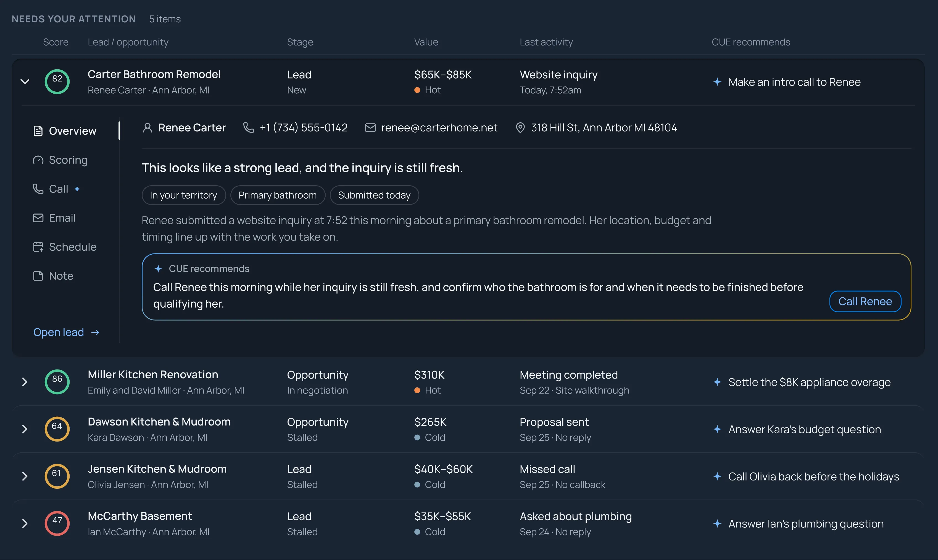Click the Last activity column header
The image size is (938, 560).
click(x=546, y=42)
